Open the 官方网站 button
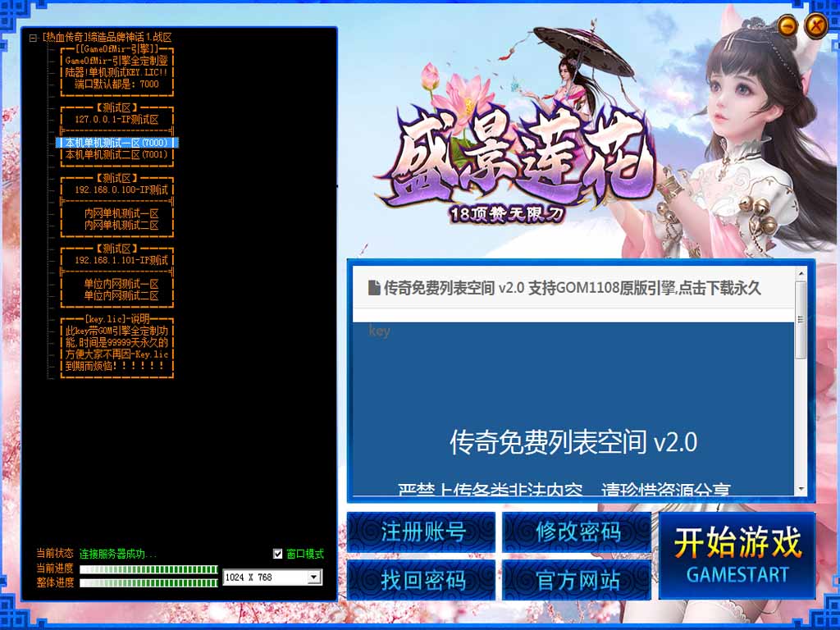 point(577,580)
